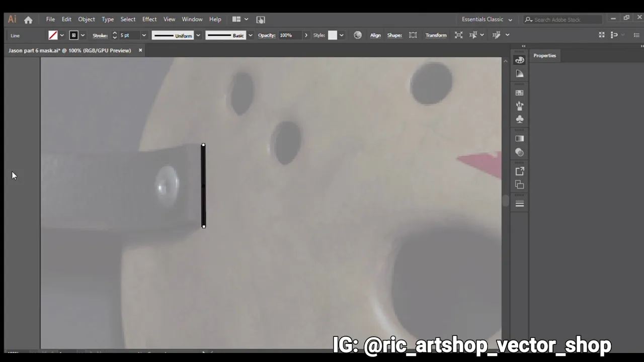Open the Arrange Documents icon

click(236, 19)
